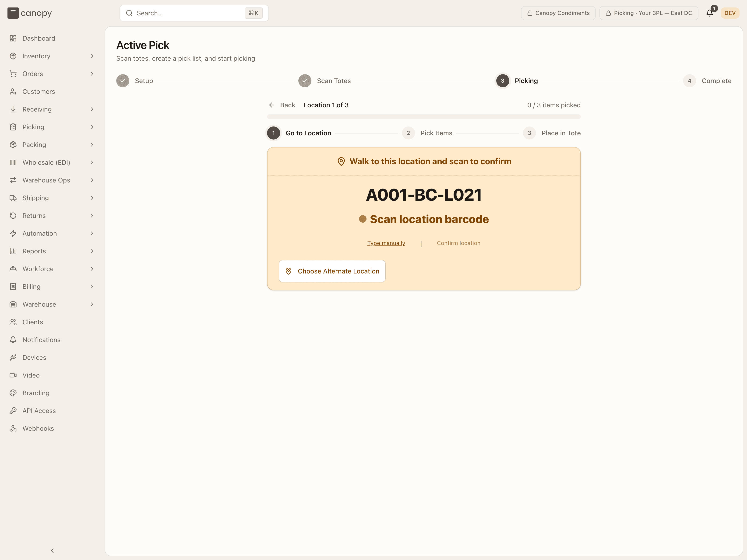Select the Scan Totes completed step
The height and width of the screenshot is (560, 747).
click(x=324, y=81)
